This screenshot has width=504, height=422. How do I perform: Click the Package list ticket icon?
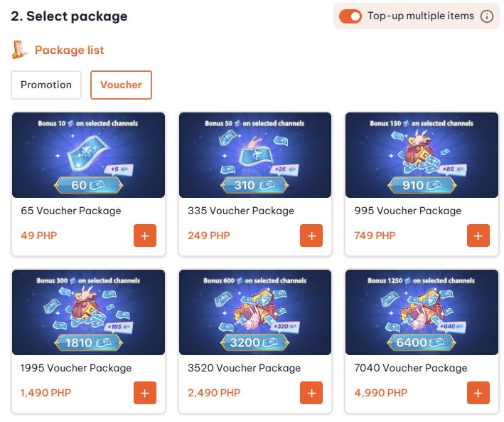19,50
